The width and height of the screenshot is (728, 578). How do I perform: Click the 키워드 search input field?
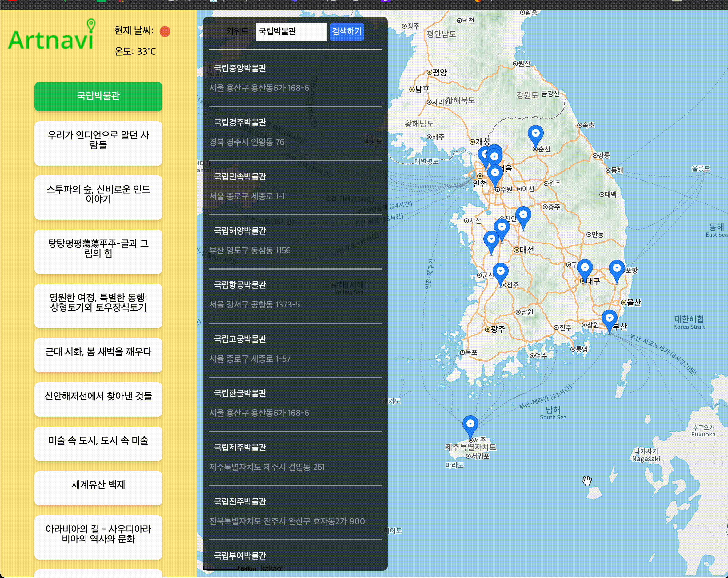click(x=291, y=32)
